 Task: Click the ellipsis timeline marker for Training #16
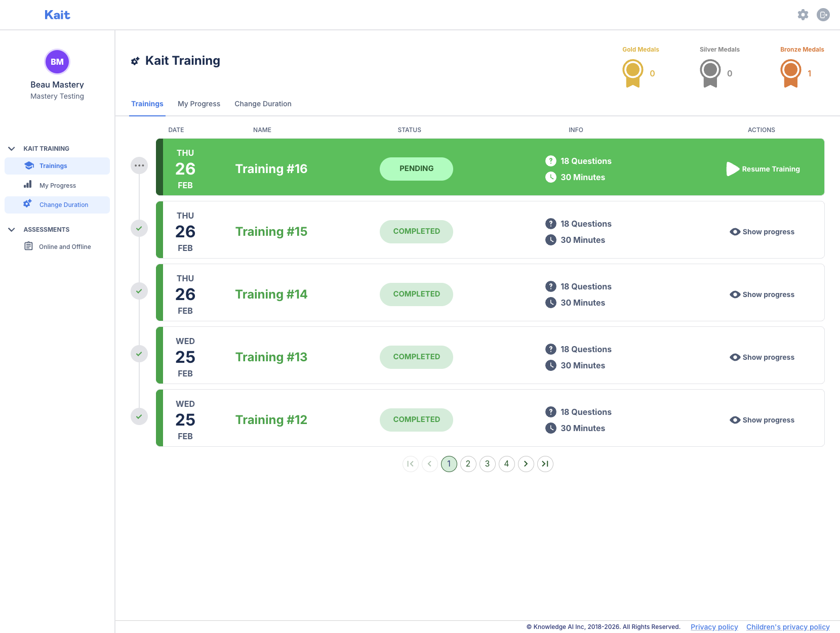139,165
